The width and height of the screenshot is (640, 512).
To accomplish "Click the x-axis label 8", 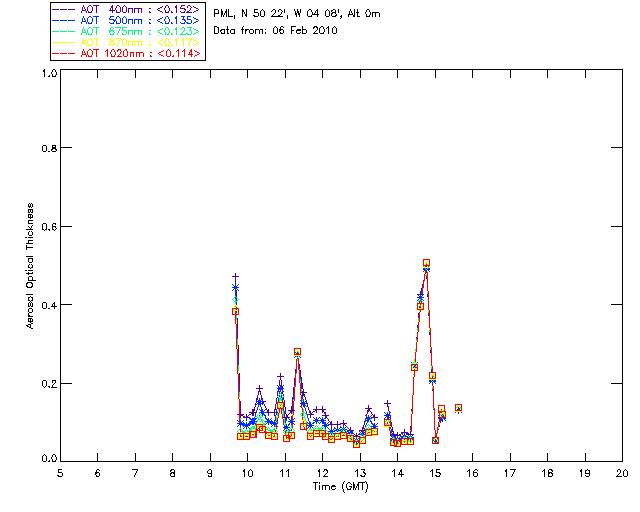I will [x=173, y=474].
